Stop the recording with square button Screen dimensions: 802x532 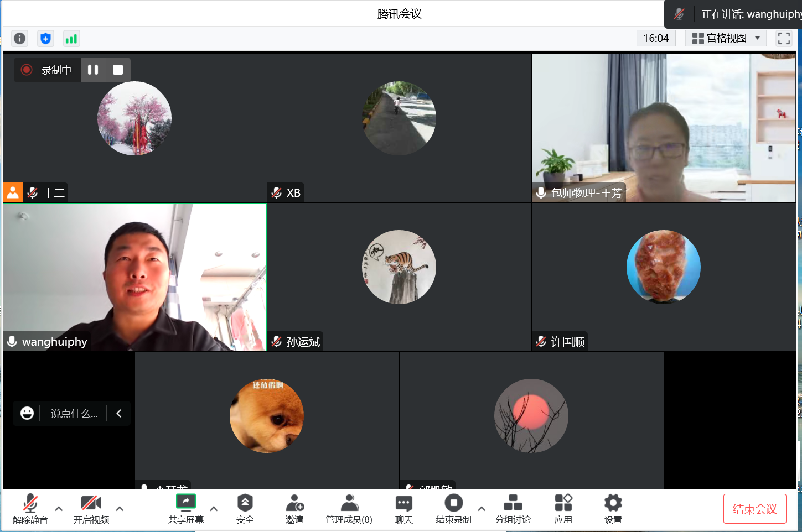(x=118, y=70)
